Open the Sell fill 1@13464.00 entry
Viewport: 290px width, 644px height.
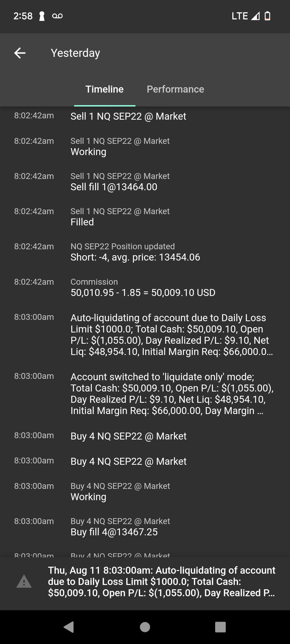click(145, 181)
